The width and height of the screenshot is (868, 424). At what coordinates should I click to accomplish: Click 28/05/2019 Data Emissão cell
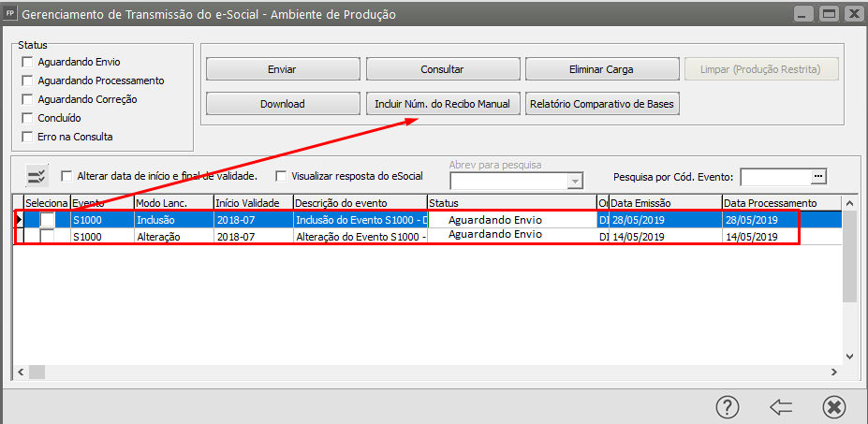[665, 220]
